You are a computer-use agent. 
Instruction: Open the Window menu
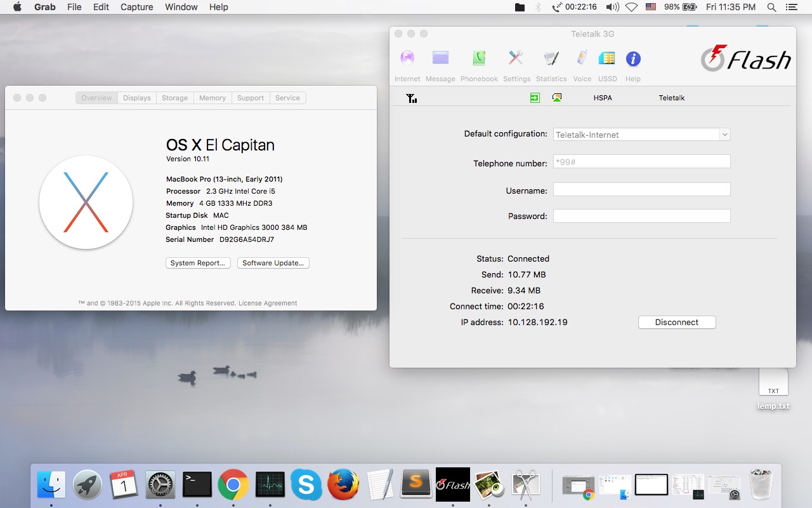coord(181,7)
